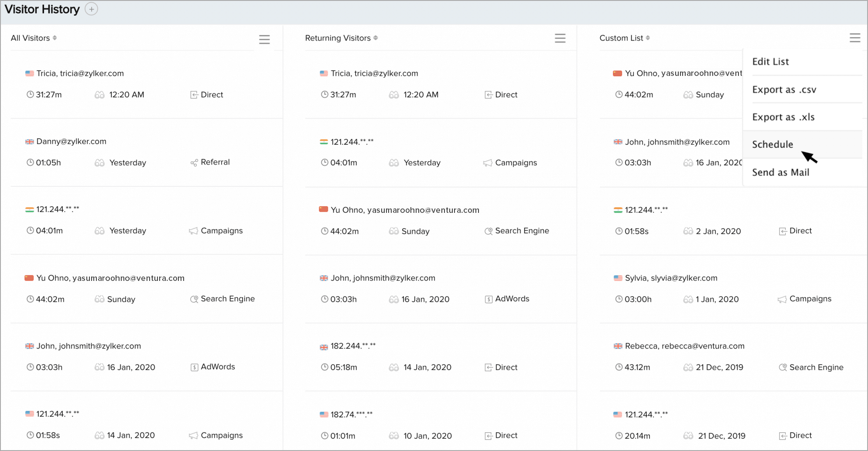The image size is (868, 451).
Task: Click the US flag beside Sylvia's entry
Action: 618,278
